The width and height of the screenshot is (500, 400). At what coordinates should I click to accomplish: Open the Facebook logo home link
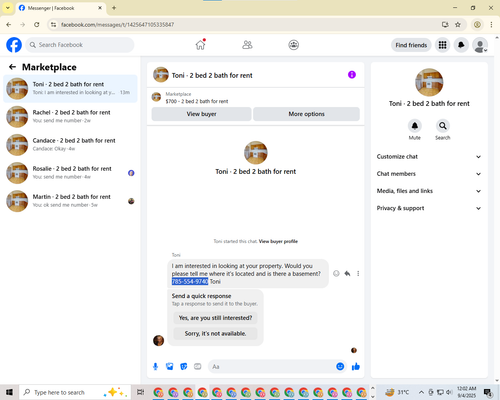click(x=14, y=45)
